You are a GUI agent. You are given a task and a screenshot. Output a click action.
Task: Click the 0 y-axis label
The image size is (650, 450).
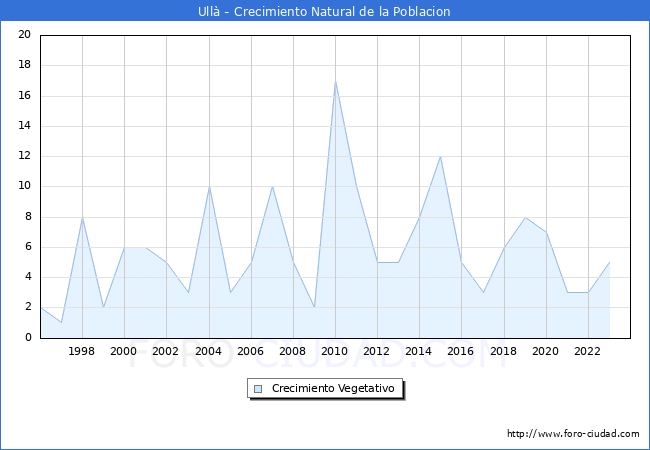coord(27,337)
